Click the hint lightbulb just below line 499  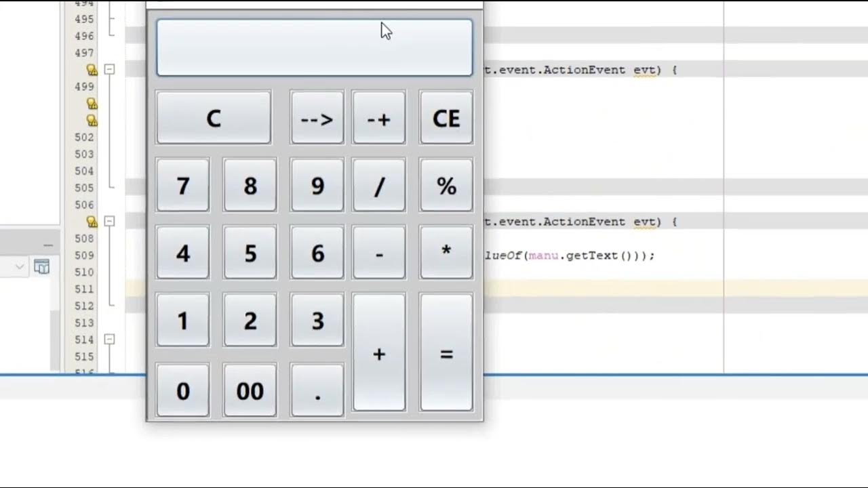pyautogui.click(x=92, y=104)
